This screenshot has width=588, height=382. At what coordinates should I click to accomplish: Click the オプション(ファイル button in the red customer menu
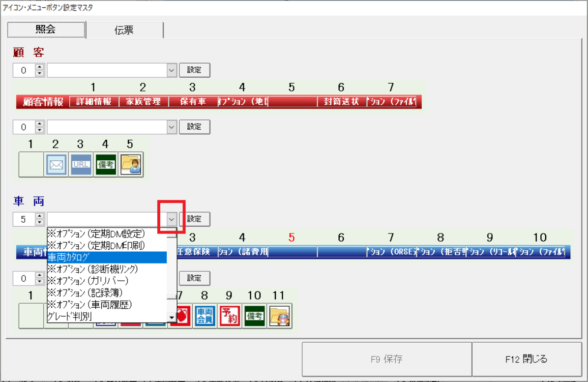pyautogui.click(x=391, y=102)
